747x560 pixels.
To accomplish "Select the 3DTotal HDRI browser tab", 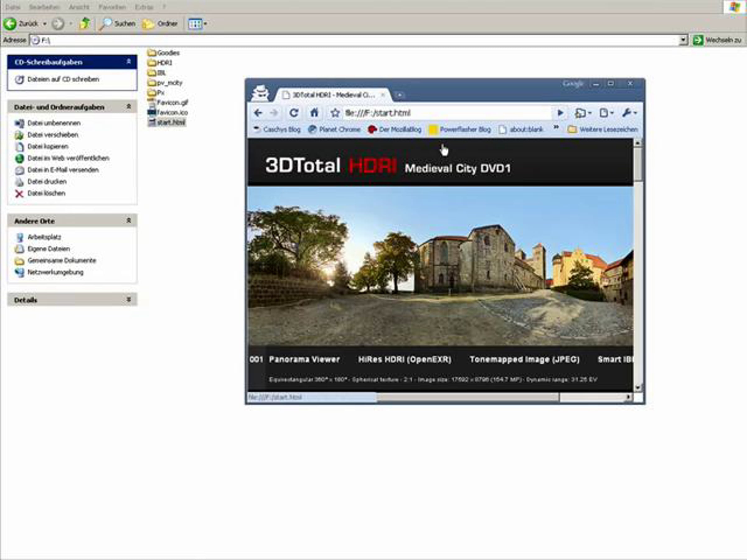I will pos(333,95).
